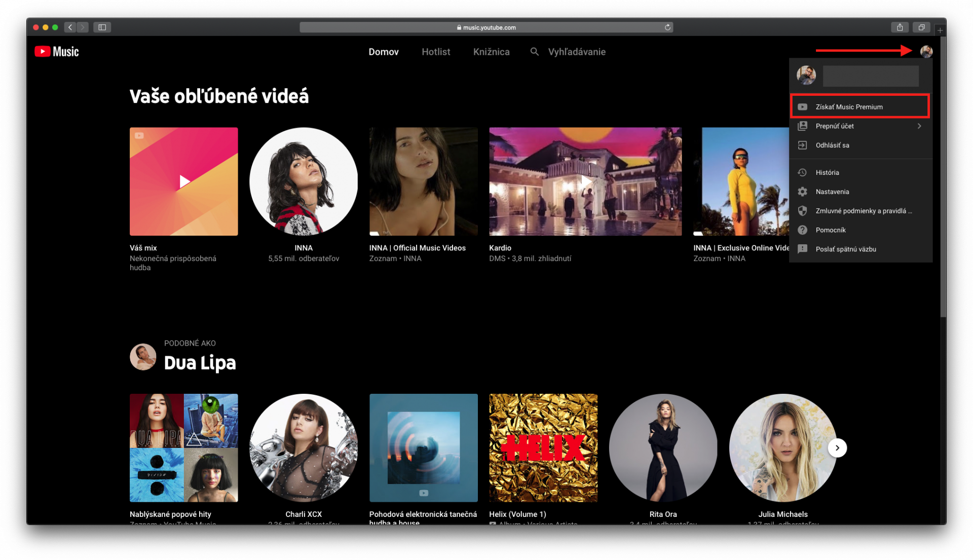
Task: Go back with Safari back arrow
Action: click(x=70, y=27)
